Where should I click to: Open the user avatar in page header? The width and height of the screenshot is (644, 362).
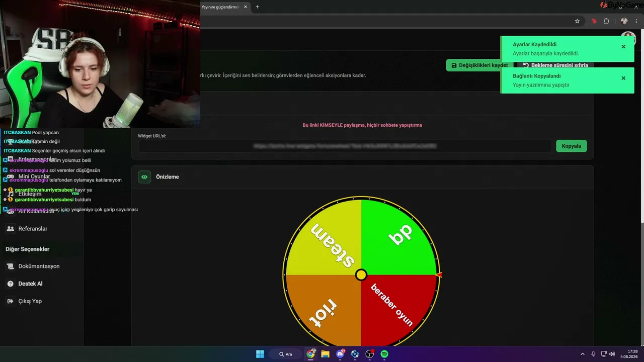pos(628,38)
